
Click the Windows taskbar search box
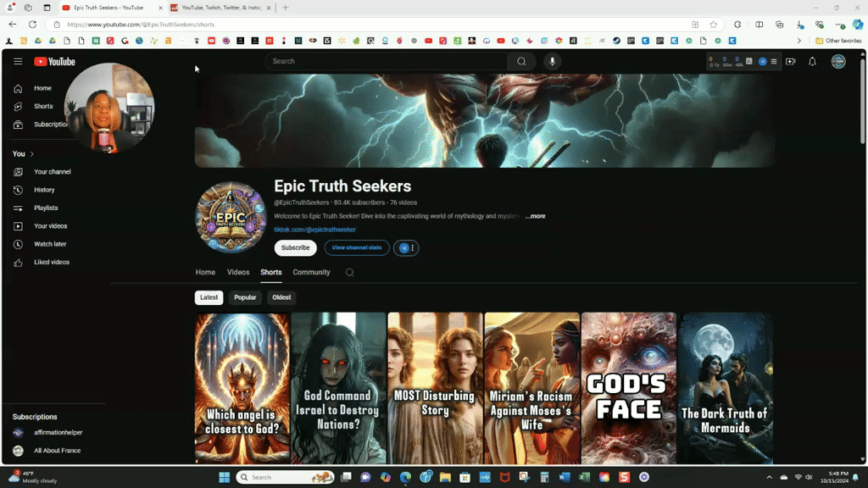[286, 477]
